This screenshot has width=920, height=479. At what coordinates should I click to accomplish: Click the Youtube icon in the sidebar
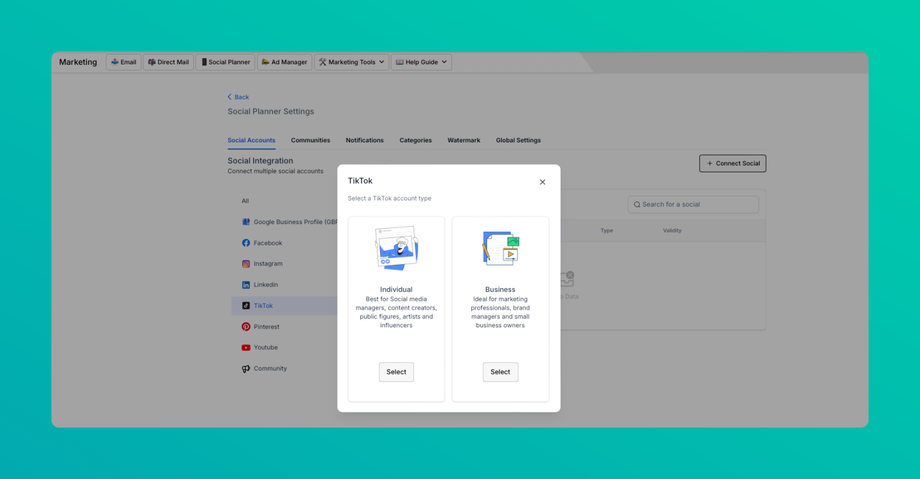pyautogui.click(x=246, y=348)
